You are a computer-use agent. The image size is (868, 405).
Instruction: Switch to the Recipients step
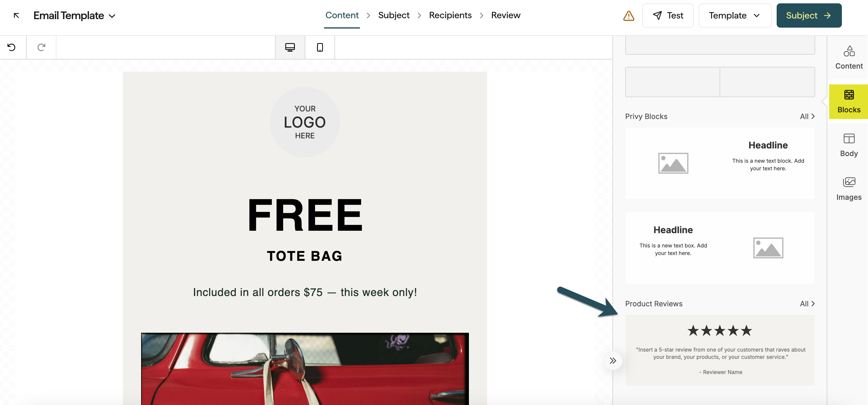[x=450, y=15]
